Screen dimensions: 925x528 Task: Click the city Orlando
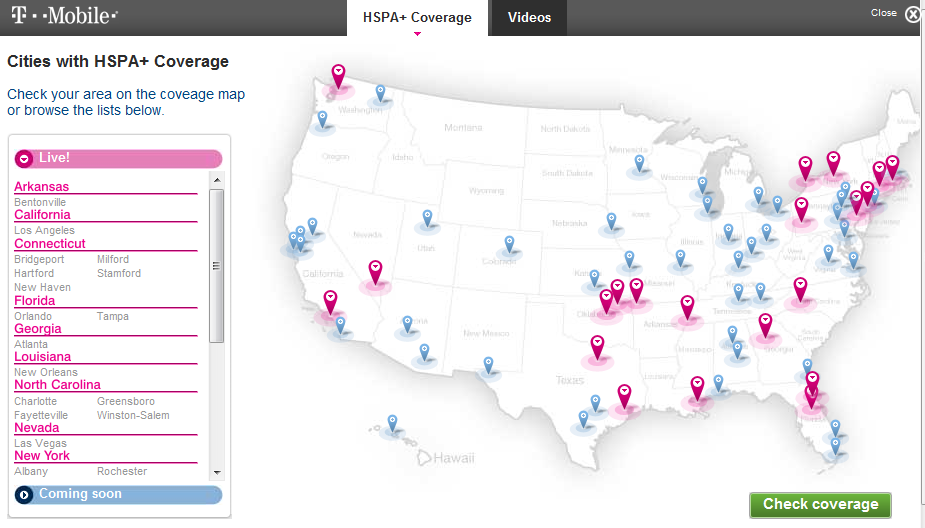(33, 316)
